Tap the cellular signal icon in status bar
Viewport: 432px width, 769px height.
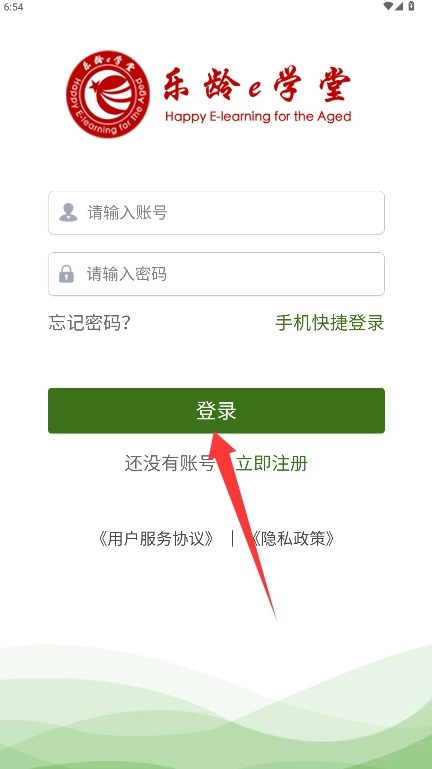tap(399, 6)
